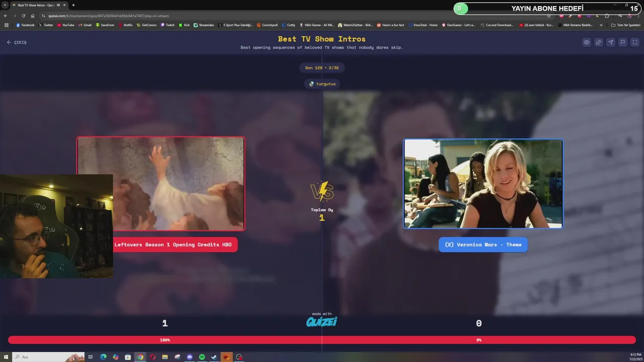This screenshot has height=362, width=644.
Task: Open Gmail bookmark
Action: 85,25
